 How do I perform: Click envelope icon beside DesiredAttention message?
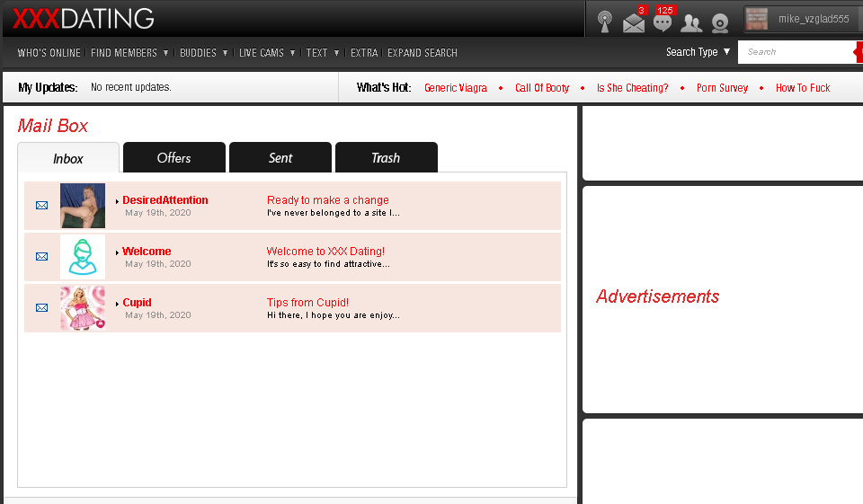(41, 206)
